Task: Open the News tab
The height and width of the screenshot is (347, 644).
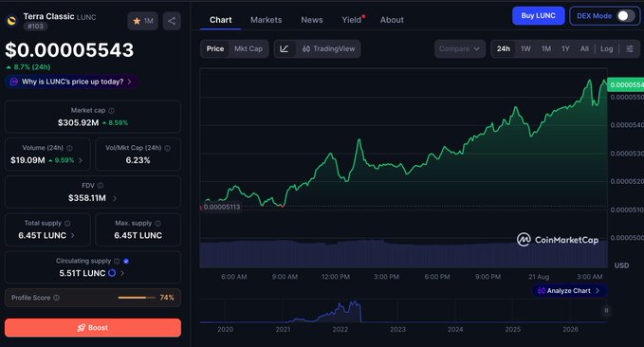Action: click(312, 20)
